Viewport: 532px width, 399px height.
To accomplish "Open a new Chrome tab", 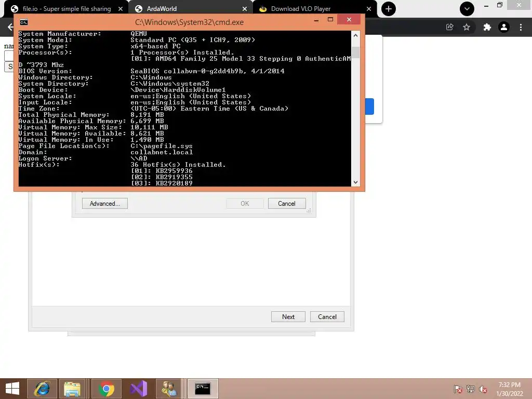I will tap(389, 9).
